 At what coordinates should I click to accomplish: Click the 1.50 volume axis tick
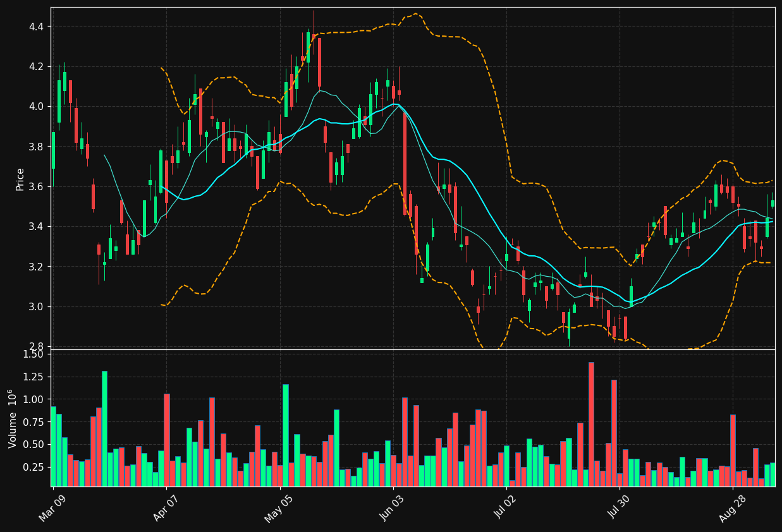(x=33, y=354)
